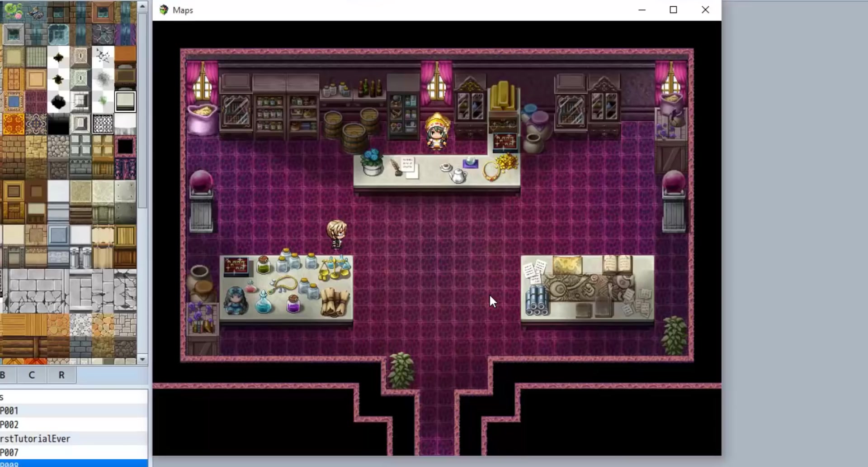
Task: Click the palette scrollbar up arrow
Action: click(x=142, y=5)
